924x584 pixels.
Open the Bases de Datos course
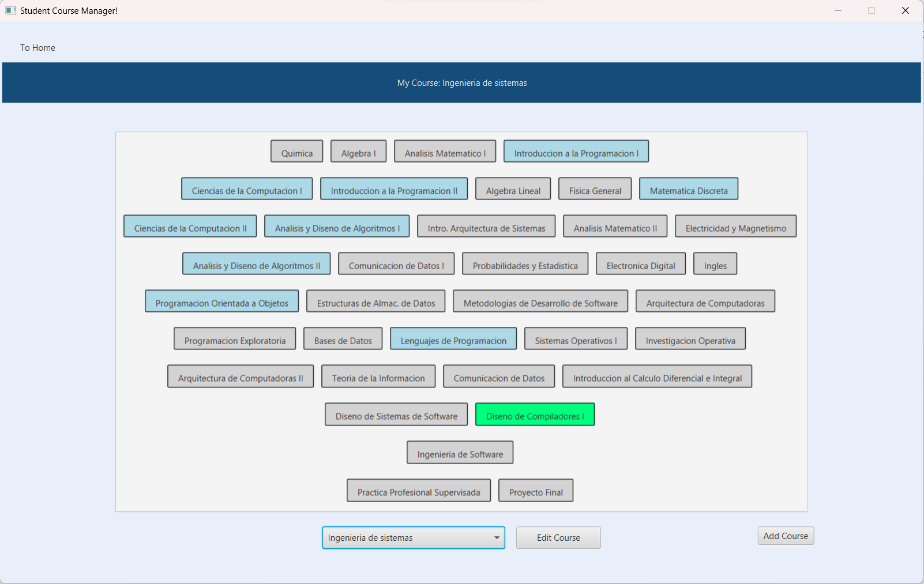[x=342, y=338]
